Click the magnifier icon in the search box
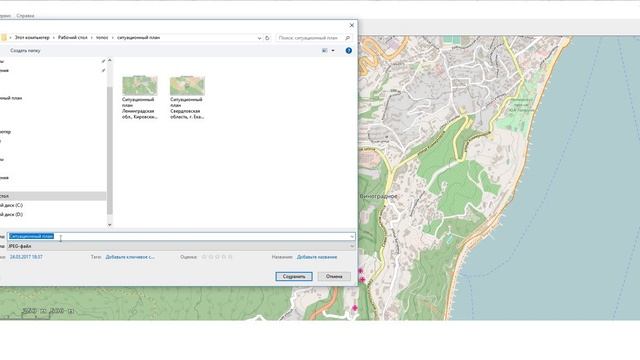This screenshot has width=640, height=360. [x=347, y=38]
